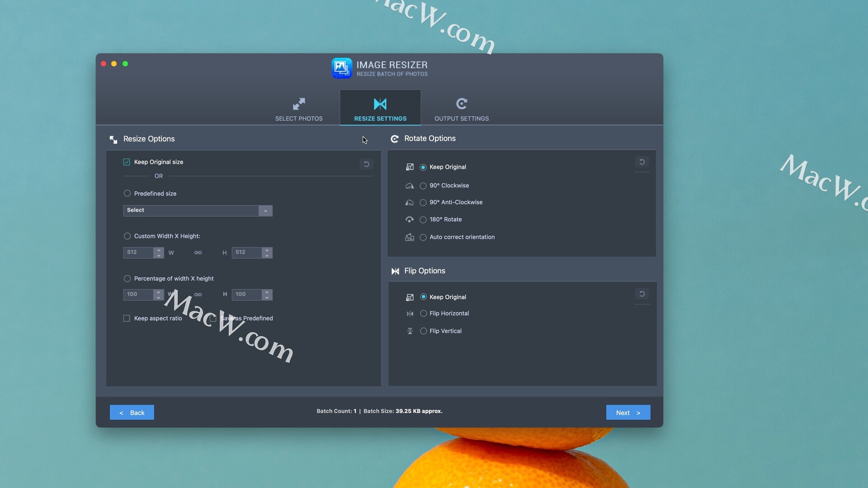The height and width of the screenshot is (488, 868).
Task: Click the Resize Options heading text
Action: (149, 139)
